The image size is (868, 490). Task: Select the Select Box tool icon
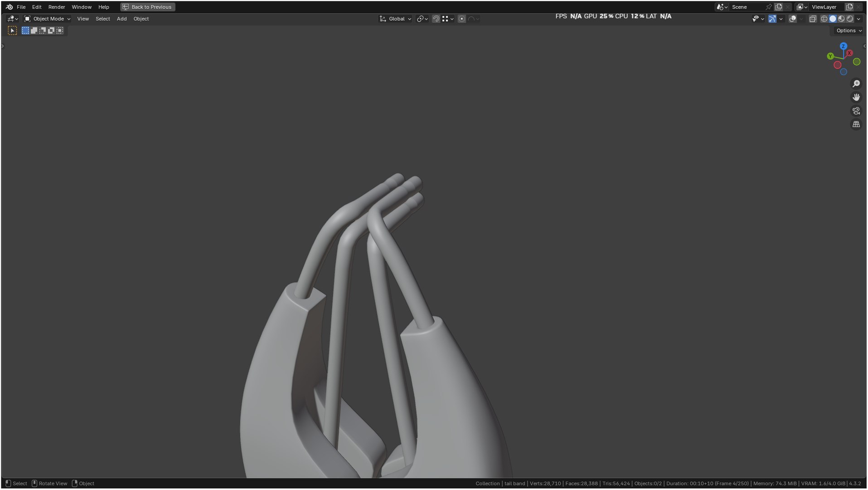click(x=12, y=30)
